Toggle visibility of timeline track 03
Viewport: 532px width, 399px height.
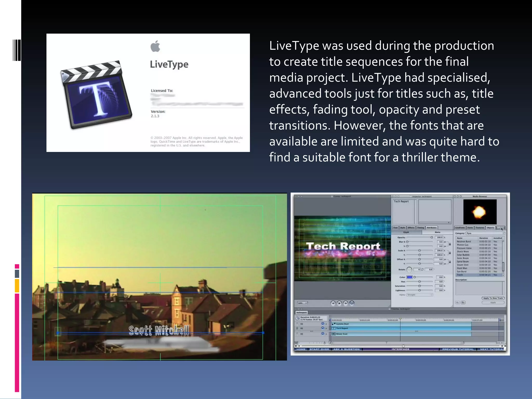[x=322, y=334]
